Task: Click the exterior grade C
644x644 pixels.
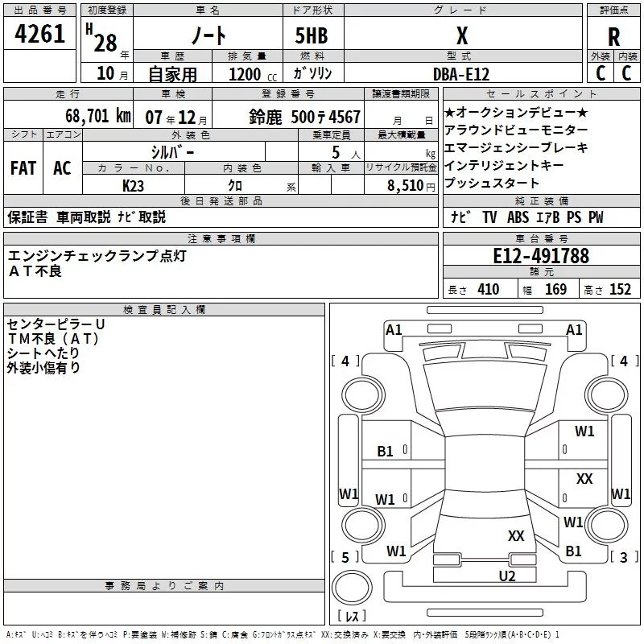Action: click(x=601, y=73)
